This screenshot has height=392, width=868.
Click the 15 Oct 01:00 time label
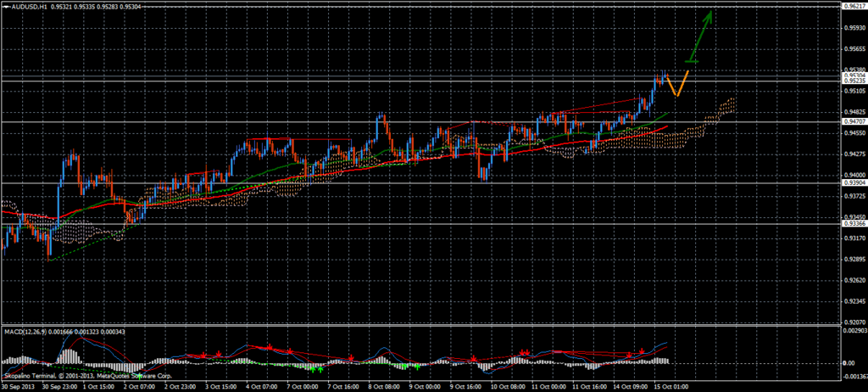tap(673, 386)
